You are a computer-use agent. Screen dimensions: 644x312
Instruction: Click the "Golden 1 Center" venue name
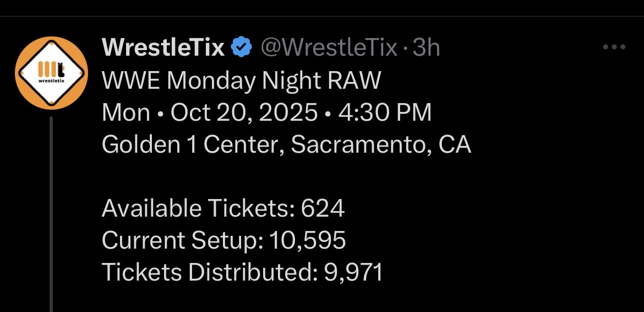click(x=193, y=145)
